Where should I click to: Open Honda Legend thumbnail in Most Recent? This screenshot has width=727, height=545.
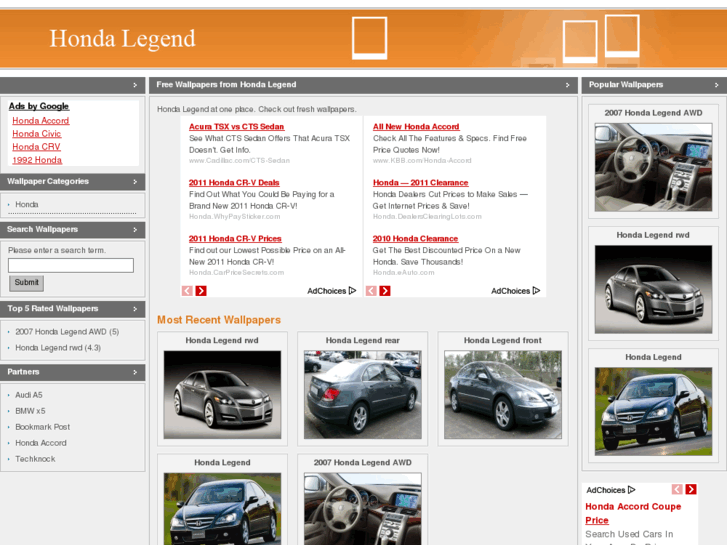pyautogui.click(x=222, y=509)
